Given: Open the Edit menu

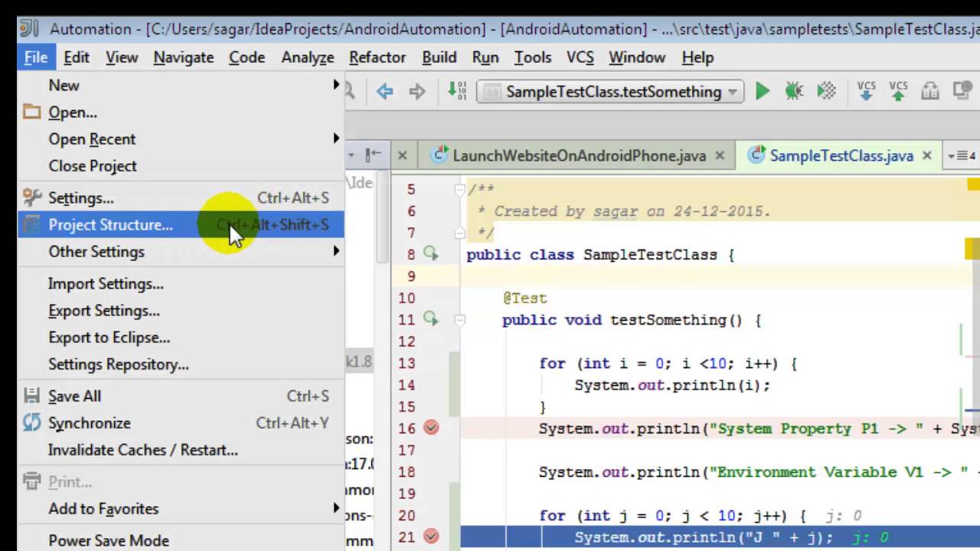Looking at the screenshot, I should [77, 57].
